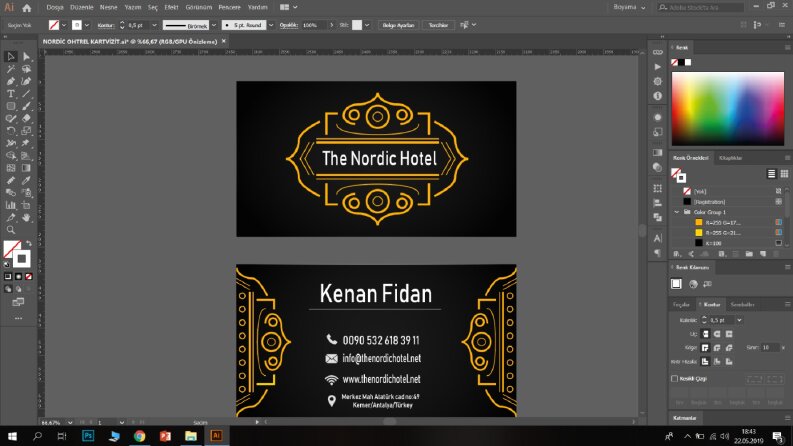Choose miter join corner option
Viewport: 793px width, 446px height.
point(705,347)
